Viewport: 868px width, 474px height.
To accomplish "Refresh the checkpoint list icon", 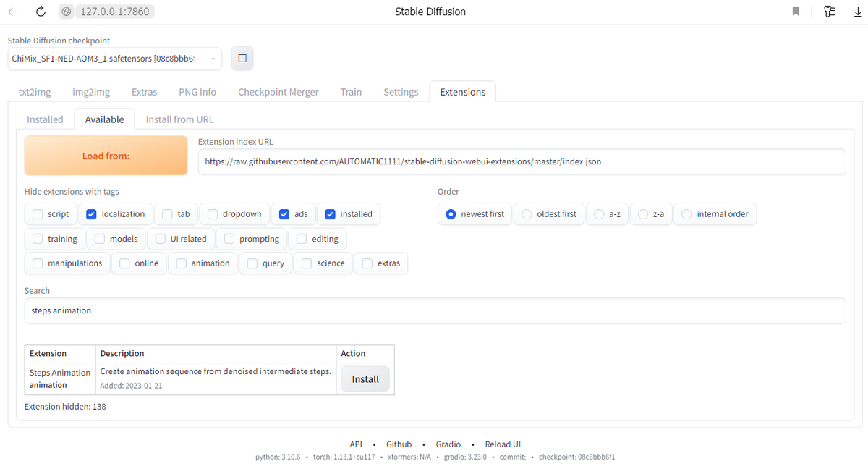I will pyautogui.click(x=242, y=58).
